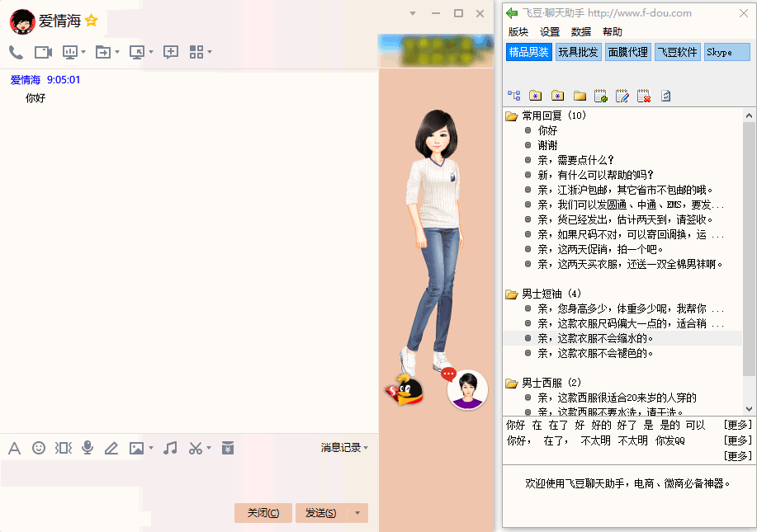
Task: Click the font style 'A' icon
Action: (x=14, y=448)
